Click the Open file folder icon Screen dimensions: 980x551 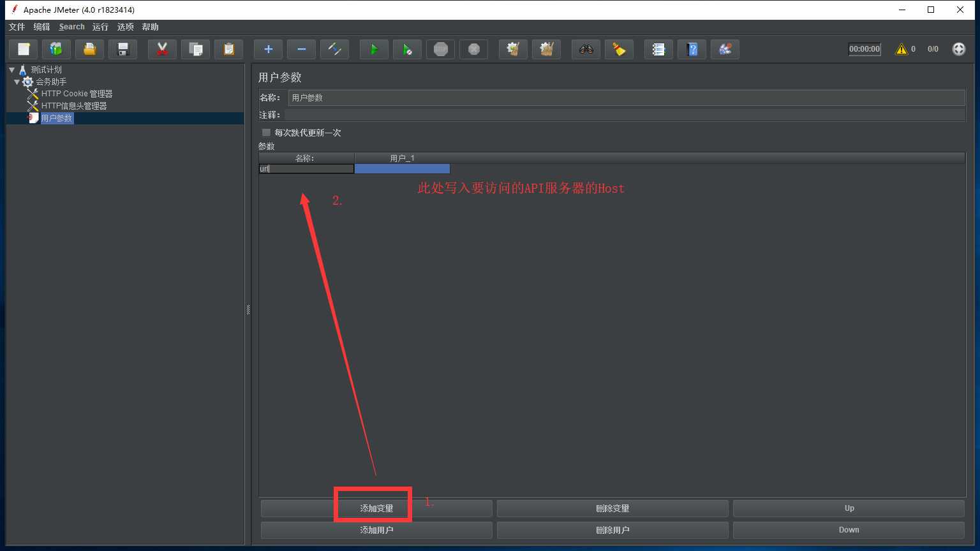89,49
